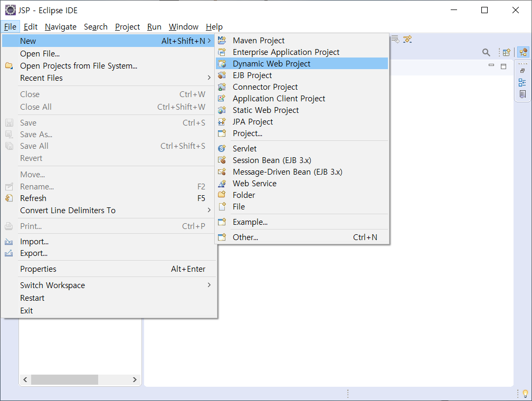Click the Open Projects from File System folder icon
The width and height of the screenshot is (532, 401).
pyautogui.click(x=9, y=65)
